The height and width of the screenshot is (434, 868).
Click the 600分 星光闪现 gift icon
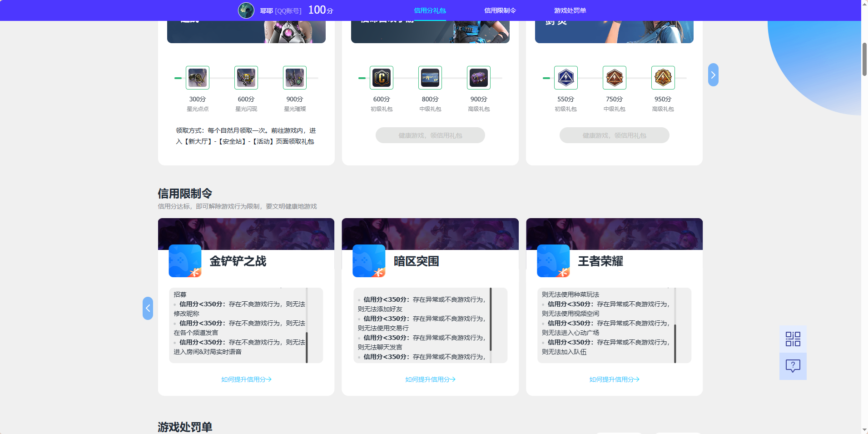tap(246, 78)
